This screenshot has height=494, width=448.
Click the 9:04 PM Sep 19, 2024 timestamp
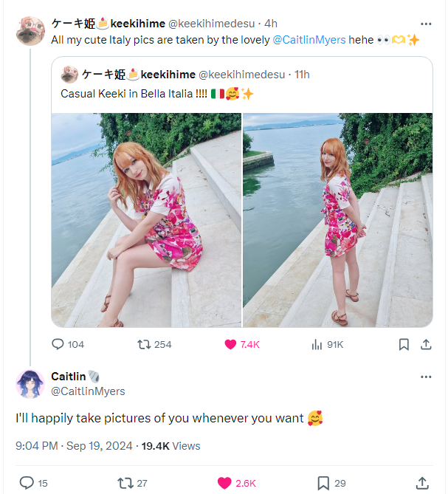coord(74,446)
